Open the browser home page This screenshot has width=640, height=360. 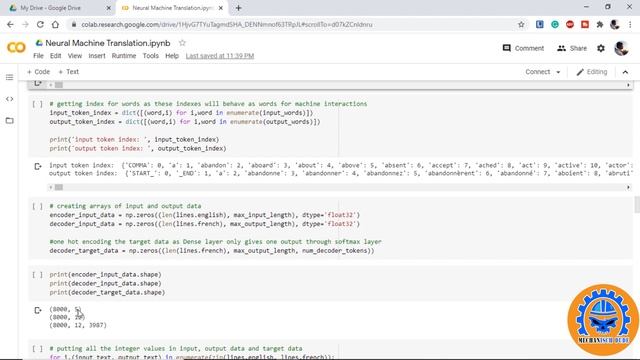(x=55, y=24)
